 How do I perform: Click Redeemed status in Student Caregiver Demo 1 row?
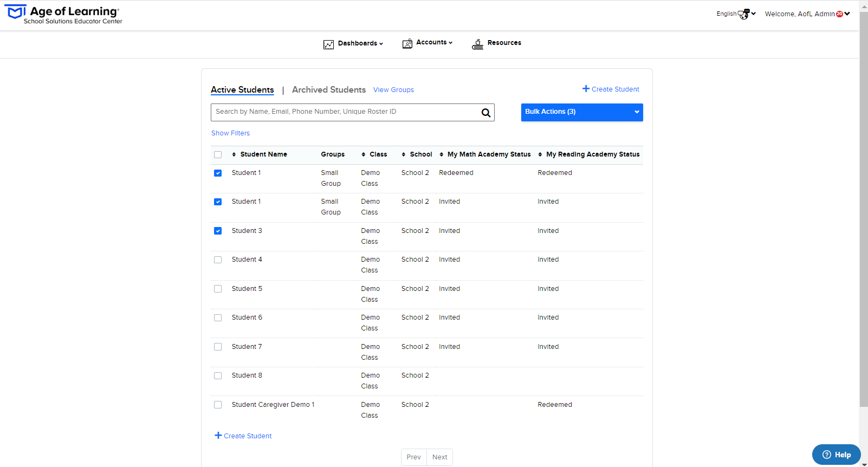555,405
